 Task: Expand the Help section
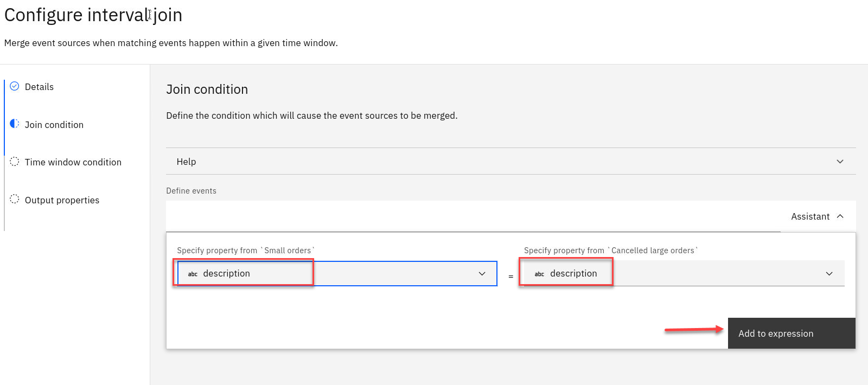pos(510,162)
